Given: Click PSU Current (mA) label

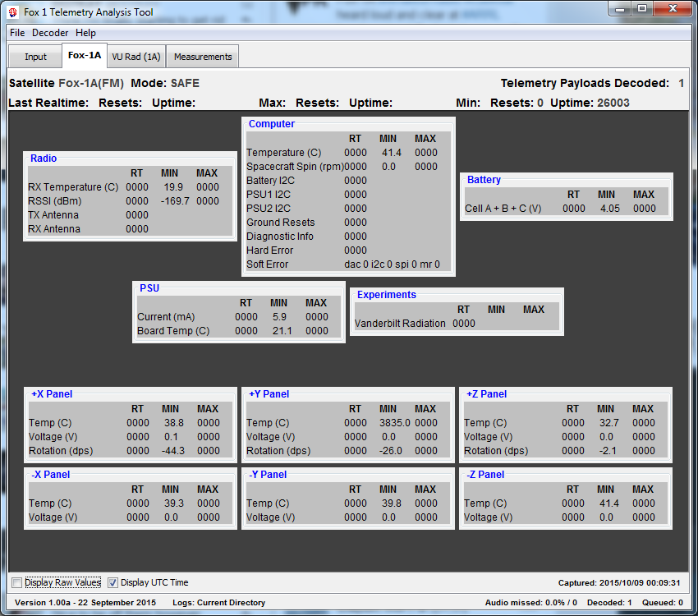Looking at the screenshot, I should click(166, 317).
